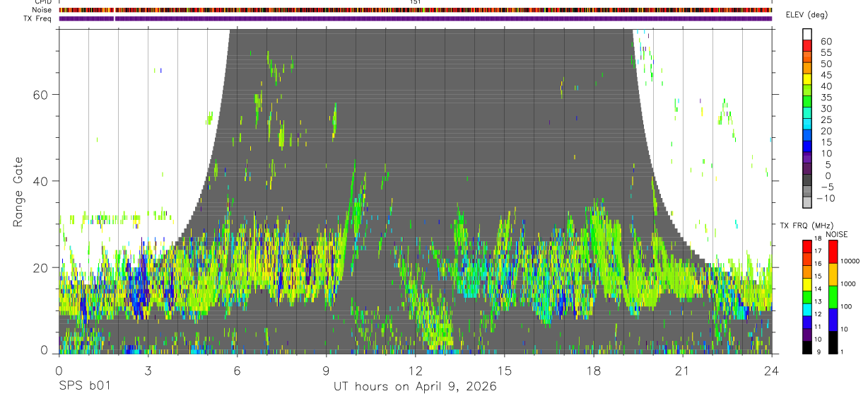Click ELEV color bar label '25'
868x401 pixels.
click(826, 120)
